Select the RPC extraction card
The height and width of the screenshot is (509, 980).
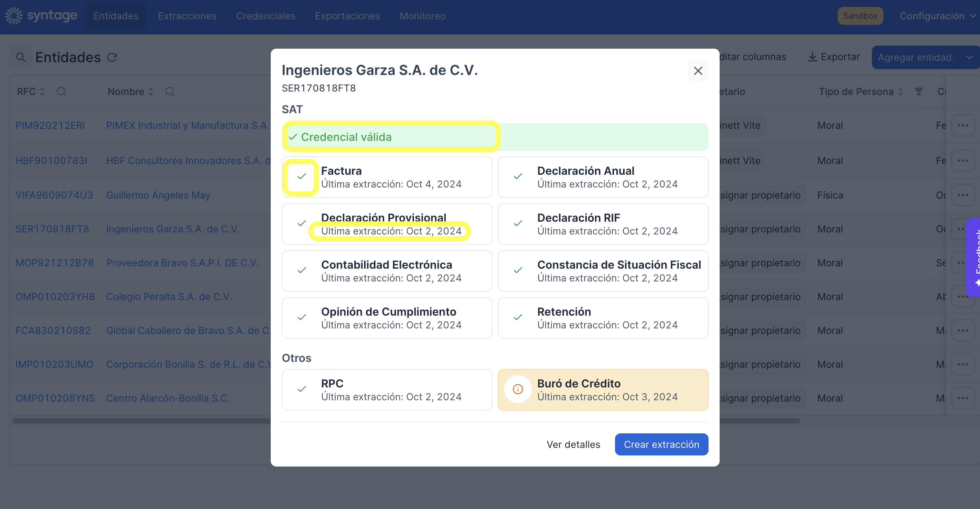(387, 390)
